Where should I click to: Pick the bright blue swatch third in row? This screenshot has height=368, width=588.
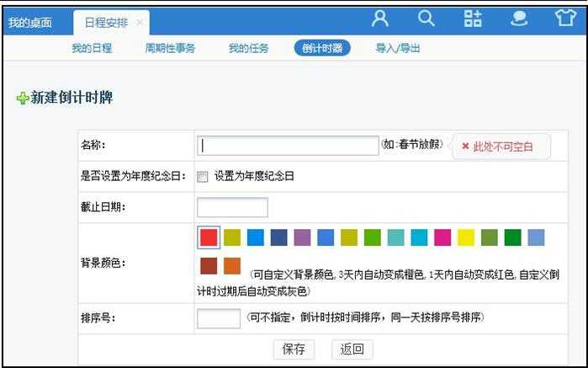[256, 237]
